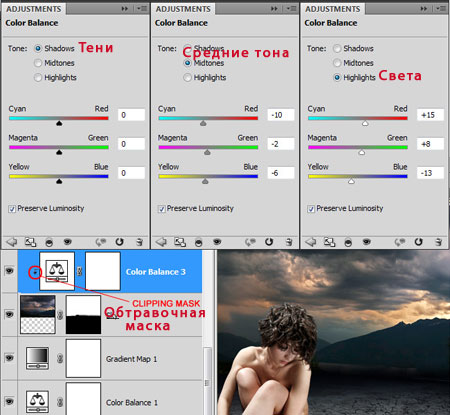Select the black-and-white mask on the sky layer
Image resolution: width=450 pixels, height=415 pixels.
pos(83,314)
